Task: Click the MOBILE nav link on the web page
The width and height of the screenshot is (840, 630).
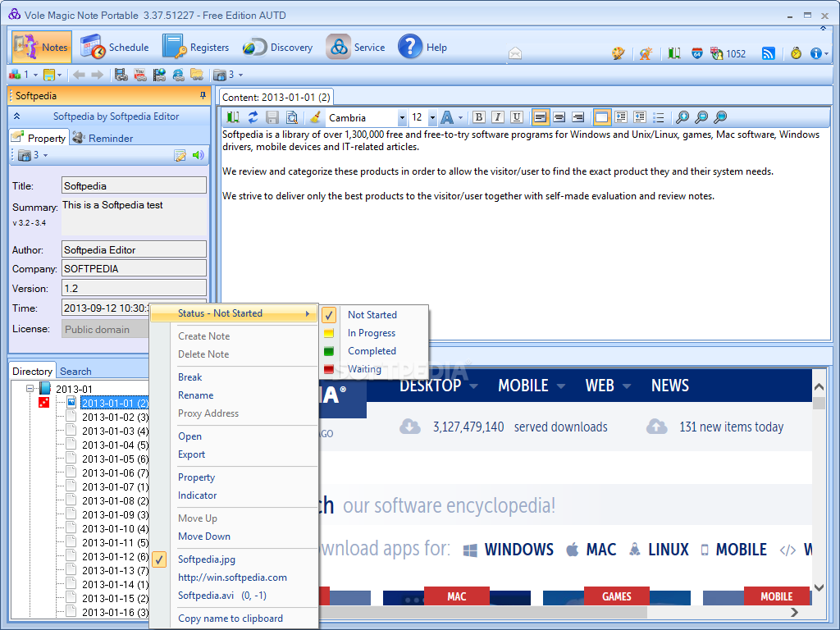Action: [x=523, y=386]
